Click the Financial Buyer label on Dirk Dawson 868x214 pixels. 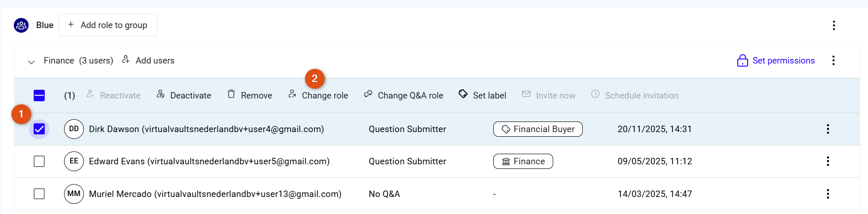coord(538,129)
